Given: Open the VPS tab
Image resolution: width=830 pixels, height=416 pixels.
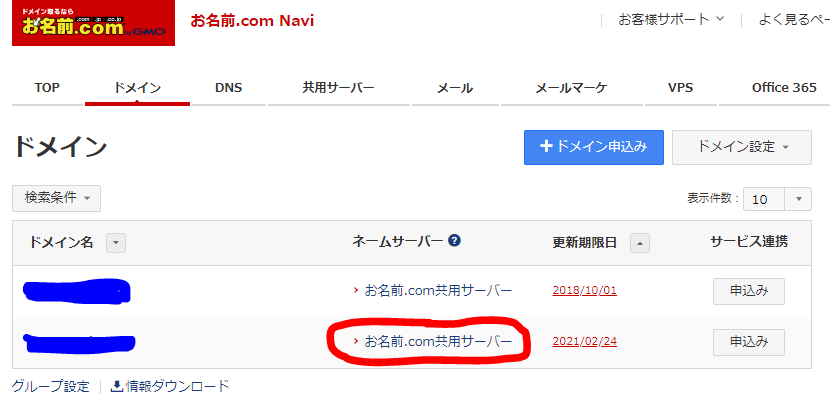Looking at the screenshot, I should [x=680, y=88].
